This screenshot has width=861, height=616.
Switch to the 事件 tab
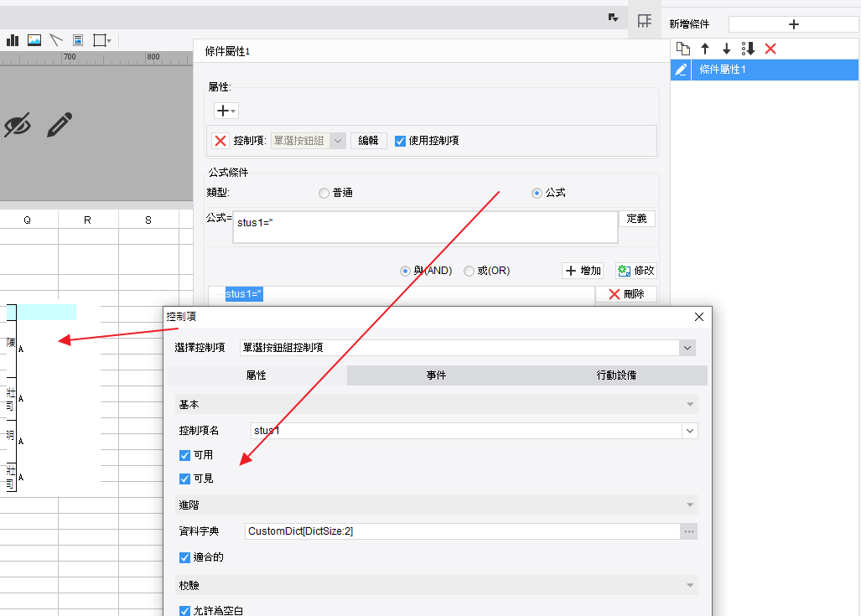tap(437, 375)
